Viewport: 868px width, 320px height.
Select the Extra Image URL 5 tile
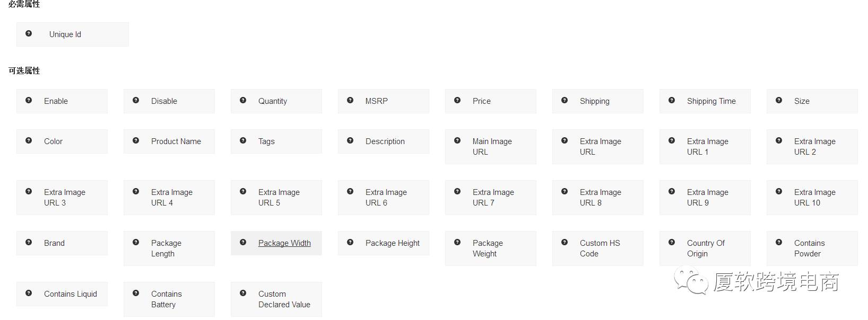pyautogui.click(x=276, y=198)
